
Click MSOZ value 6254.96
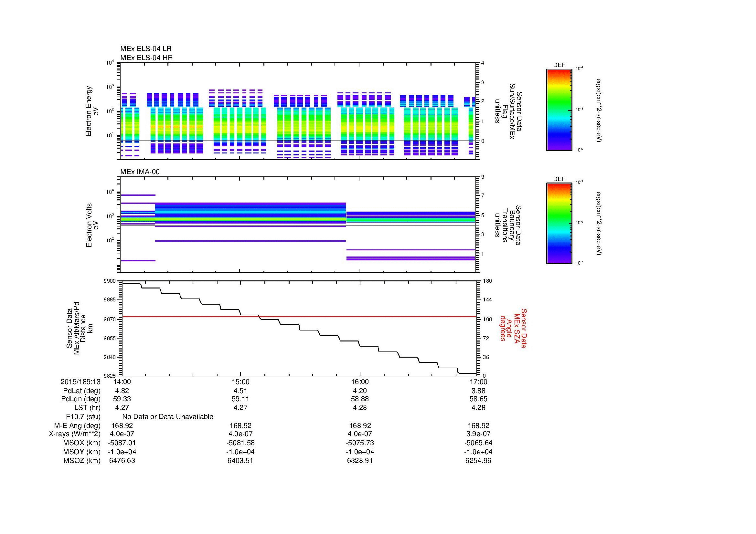click(x=478, y=461)
